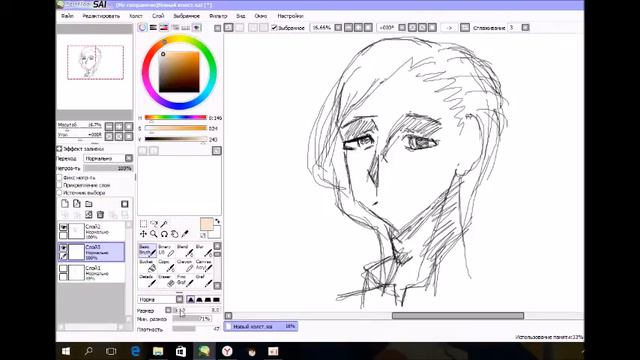Toggle visibility eye of layer Слой3
Image resolution: width=640 pixels, height=360 pixels.
pos(63,248)
